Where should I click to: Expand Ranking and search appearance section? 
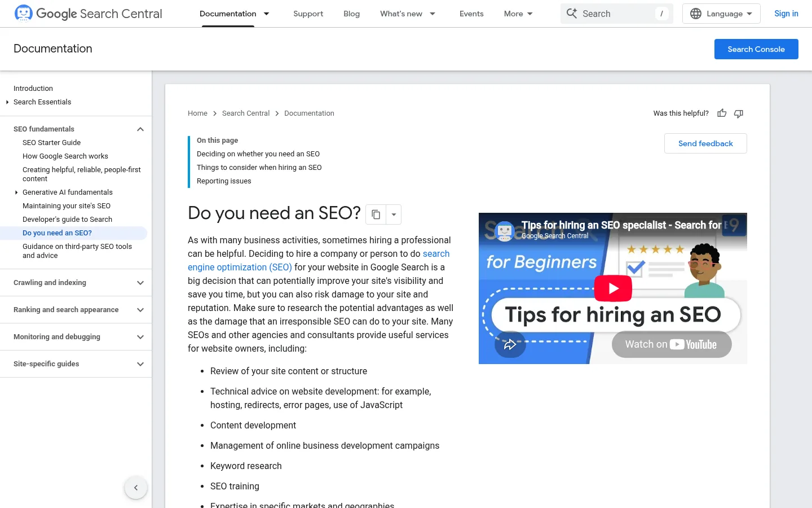click(140, 310)
